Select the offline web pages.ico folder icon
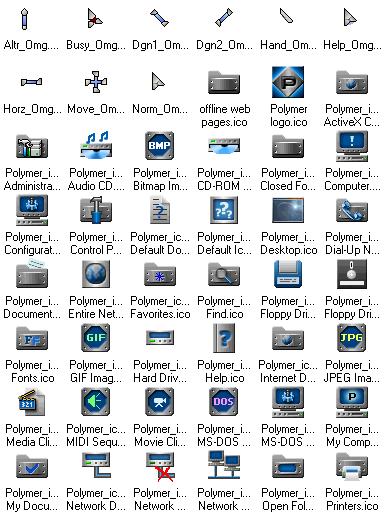The width and height of the screenshot is (391, 513). click(224, 83)
